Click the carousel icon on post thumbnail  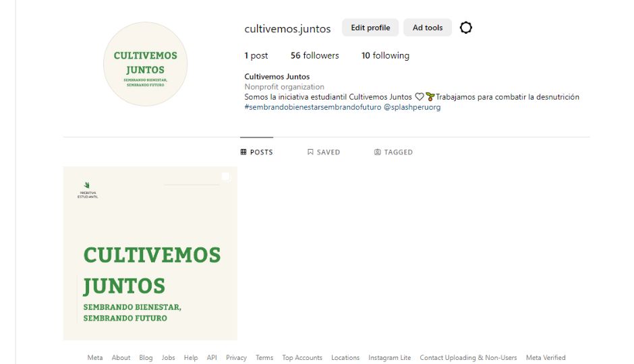point(226,177)
